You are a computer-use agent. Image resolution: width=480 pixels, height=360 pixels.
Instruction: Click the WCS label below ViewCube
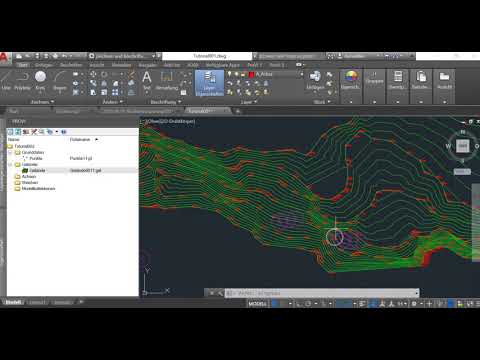[462, 171]
